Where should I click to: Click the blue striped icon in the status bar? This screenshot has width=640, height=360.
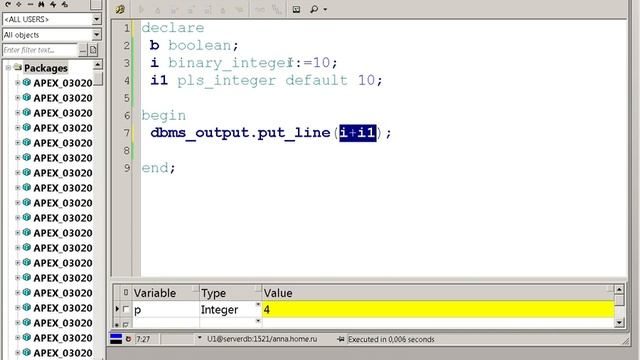(116, 339)
